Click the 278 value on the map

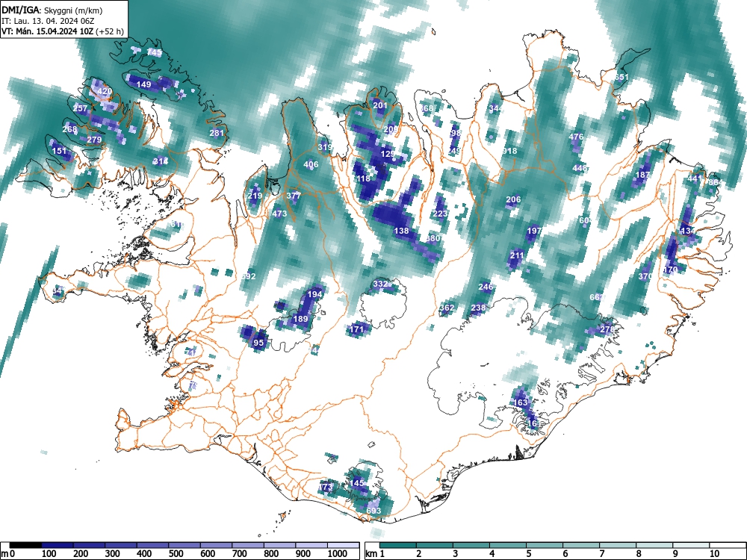coord(607,329)
